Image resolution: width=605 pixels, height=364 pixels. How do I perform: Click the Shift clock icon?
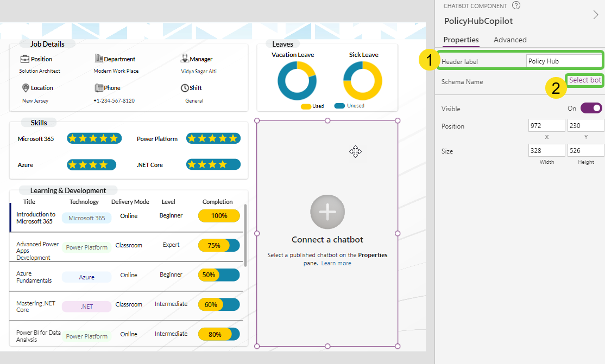click(185, 87)
